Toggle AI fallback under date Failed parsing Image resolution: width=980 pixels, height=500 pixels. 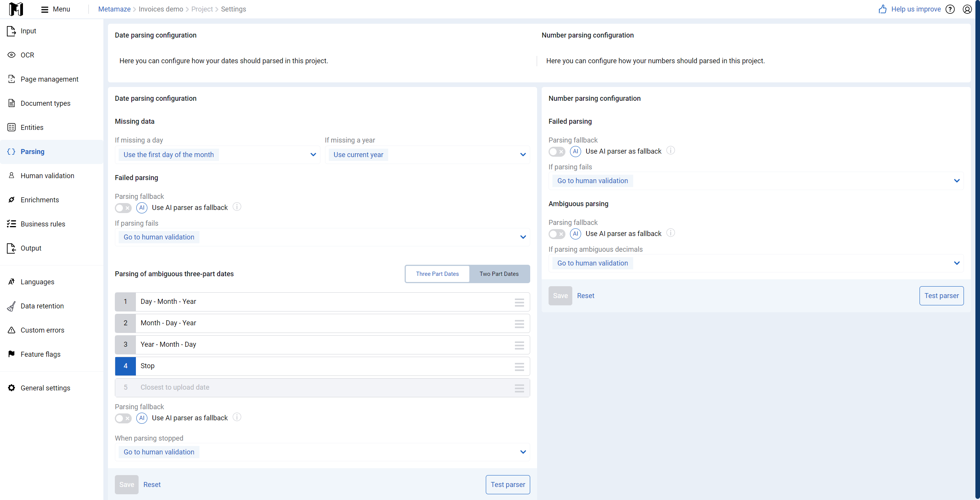123,208
